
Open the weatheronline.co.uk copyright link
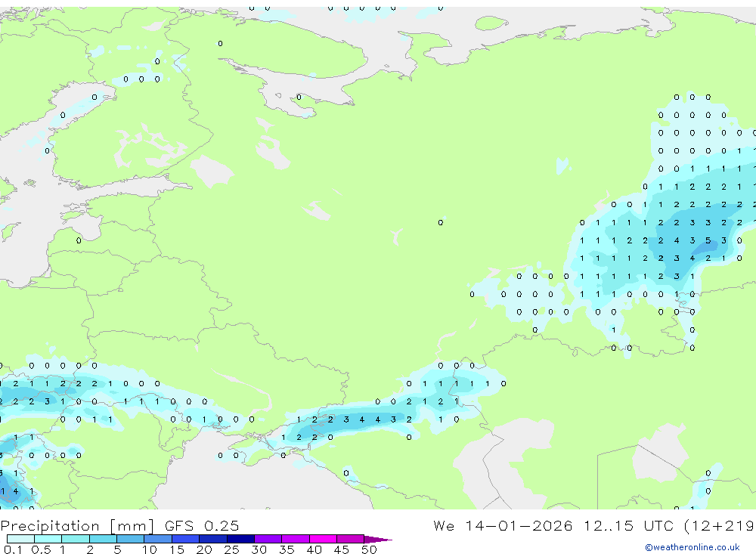pos(692,547)
